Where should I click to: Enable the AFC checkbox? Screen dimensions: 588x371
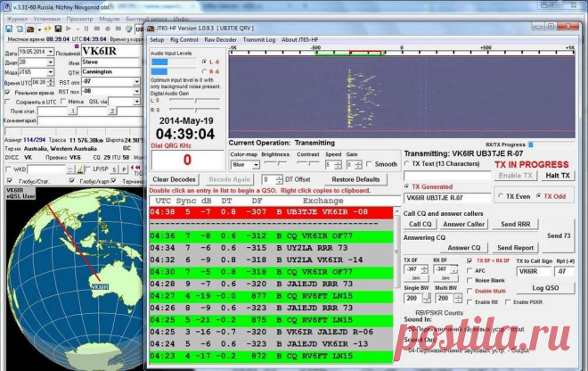(x=470, y=270)
